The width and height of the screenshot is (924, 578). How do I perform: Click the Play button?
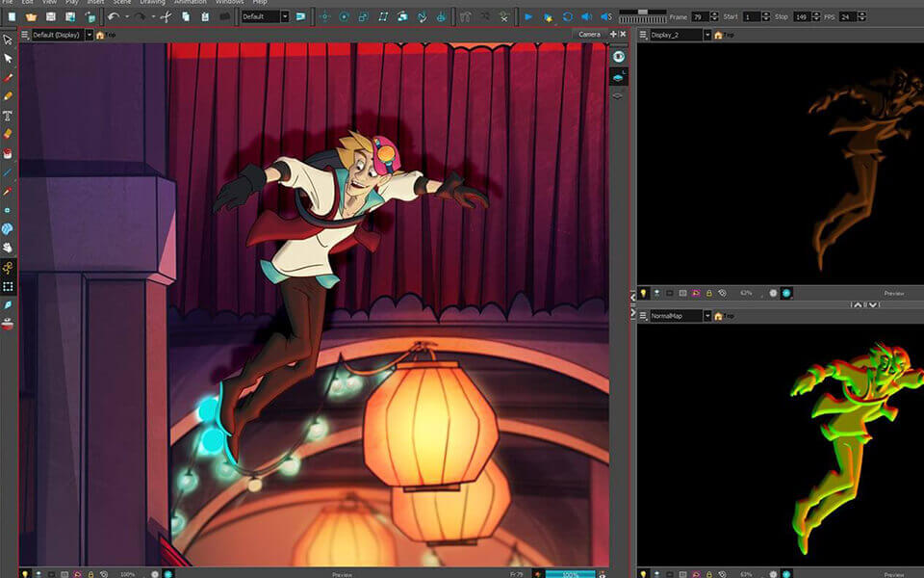[528, 17]
